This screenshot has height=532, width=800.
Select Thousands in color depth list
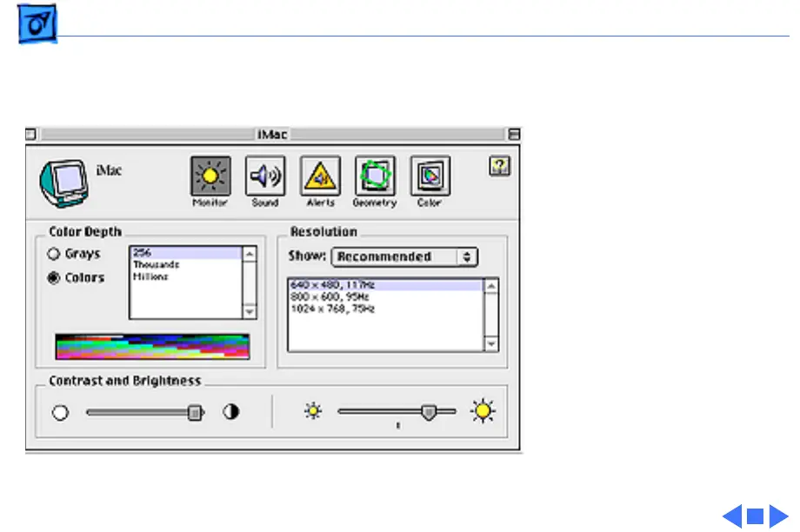(186, 265)
